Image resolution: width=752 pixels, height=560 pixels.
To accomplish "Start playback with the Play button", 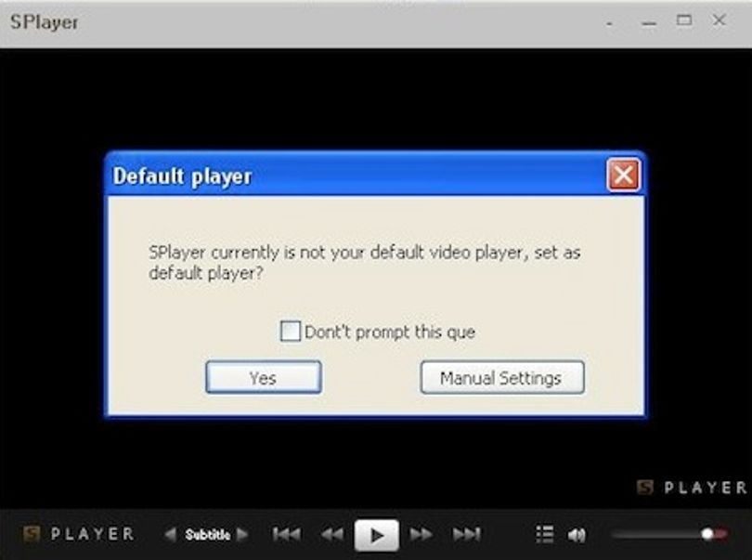I will [377, 535].
